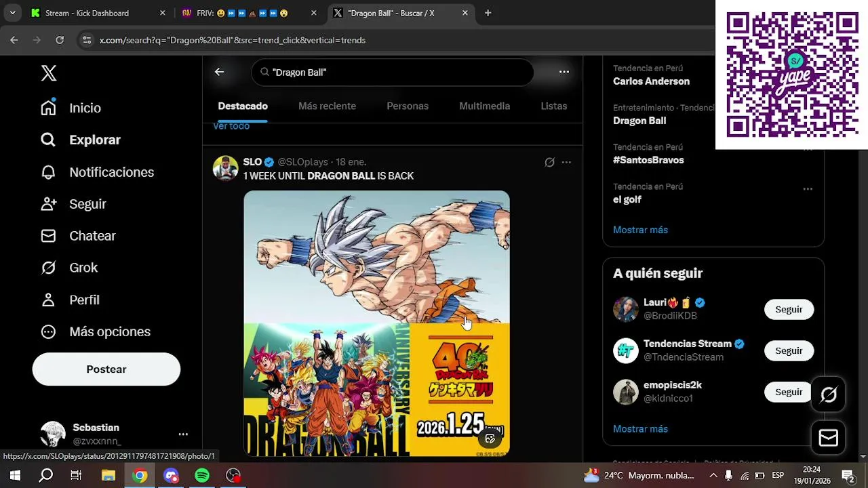Open File Explorer from taskbar

[108, 475]
